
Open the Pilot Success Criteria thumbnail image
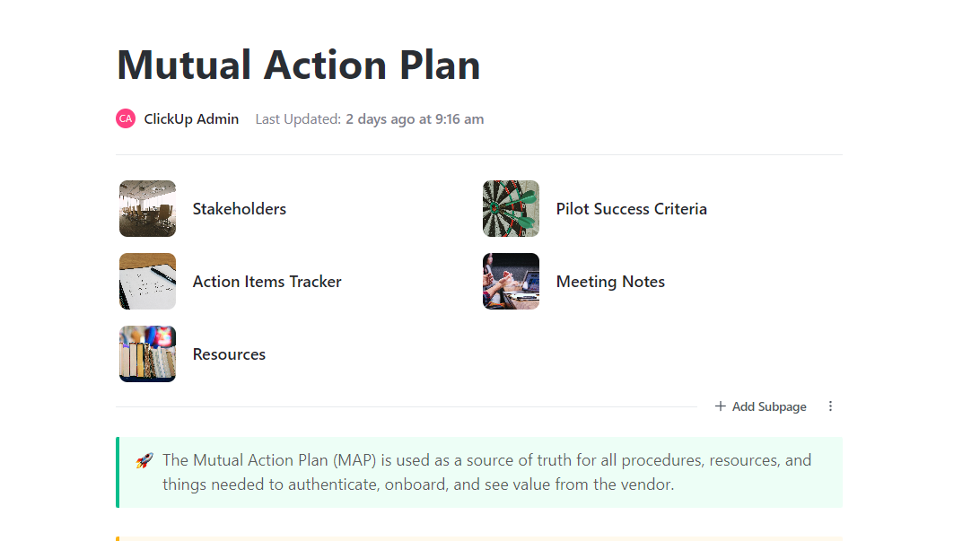click(511, 208)
